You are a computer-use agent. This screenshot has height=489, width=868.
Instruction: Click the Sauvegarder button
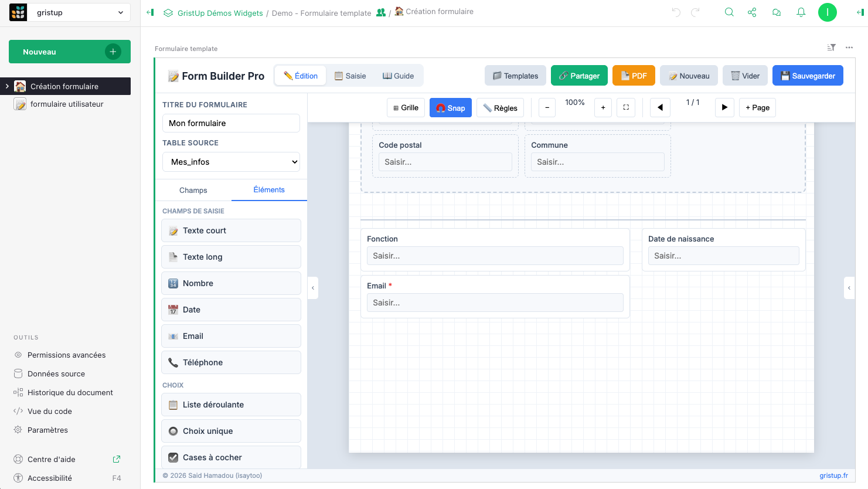[807, 76]
